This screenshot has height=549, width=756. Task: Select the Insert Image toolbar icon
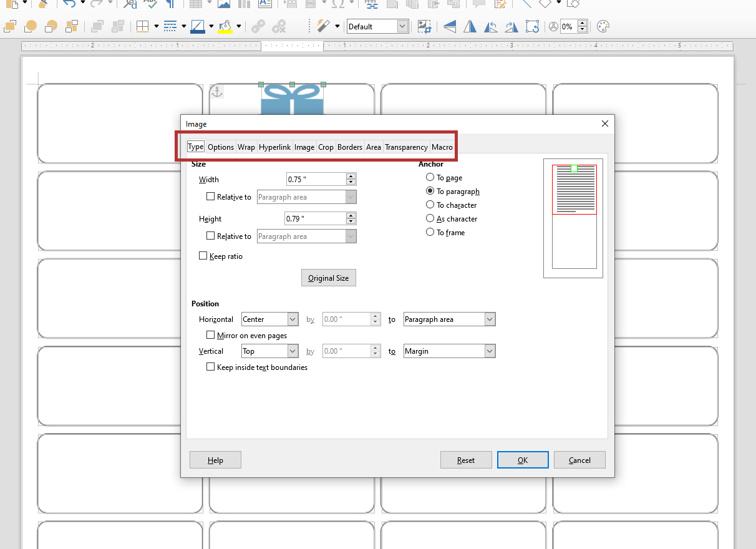[x=224, y=4]
